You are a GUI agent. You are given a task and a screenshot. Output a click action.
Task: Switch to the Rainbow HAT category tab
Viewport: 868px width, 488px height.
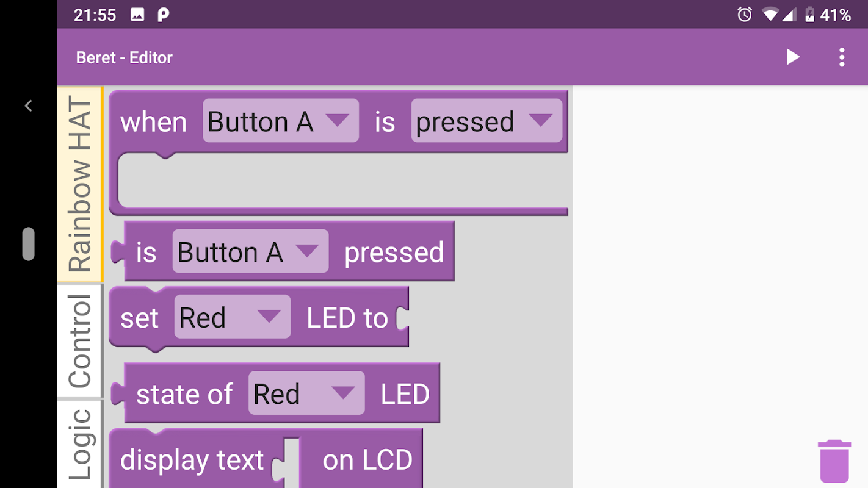(x=80, y=185)
